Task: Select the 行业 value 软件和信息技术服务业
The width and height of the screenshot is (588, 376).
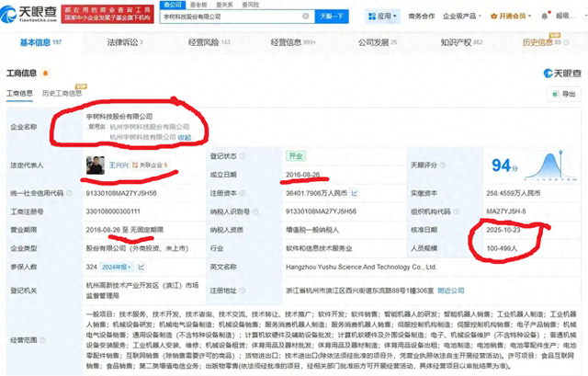Action: (x=319, y=248)
